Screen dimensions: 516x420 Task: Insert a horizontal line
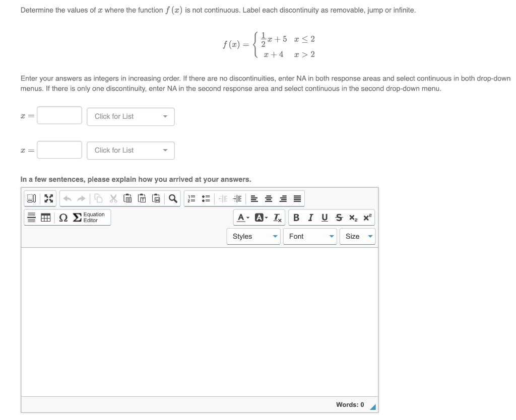[31, 218]
